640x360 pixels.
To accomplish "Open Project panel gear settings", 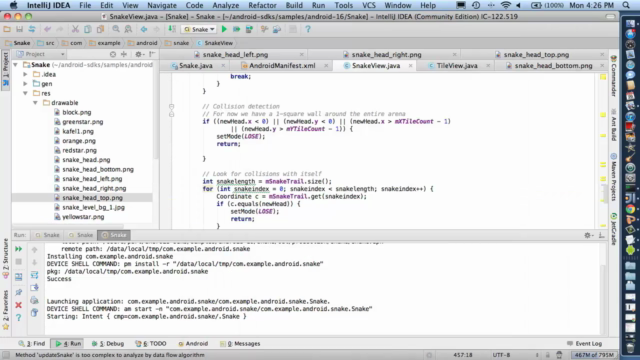I will tap(139, 54).
